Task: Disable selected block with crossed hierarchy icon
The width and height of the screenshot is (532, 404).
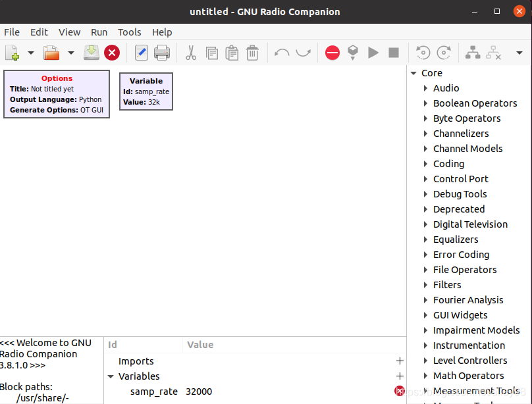Action: click(493, 53)
